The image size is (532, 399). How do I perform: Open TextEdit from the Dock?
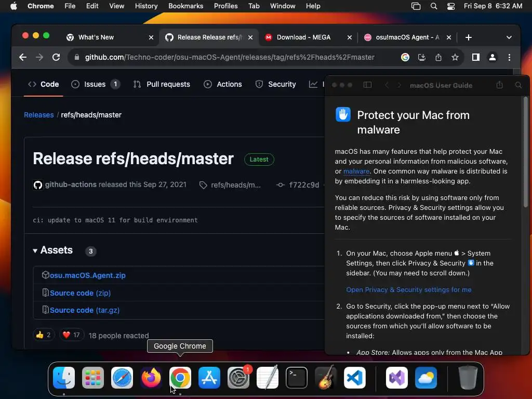click(x=268, y=377)
